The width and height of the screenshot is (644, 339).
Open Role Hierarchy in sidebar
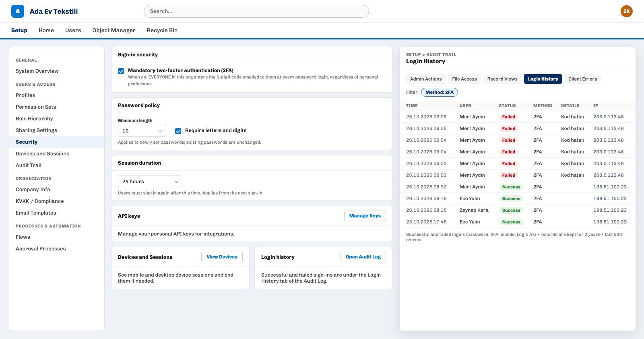pyautogui.click(x=56, y=119)
